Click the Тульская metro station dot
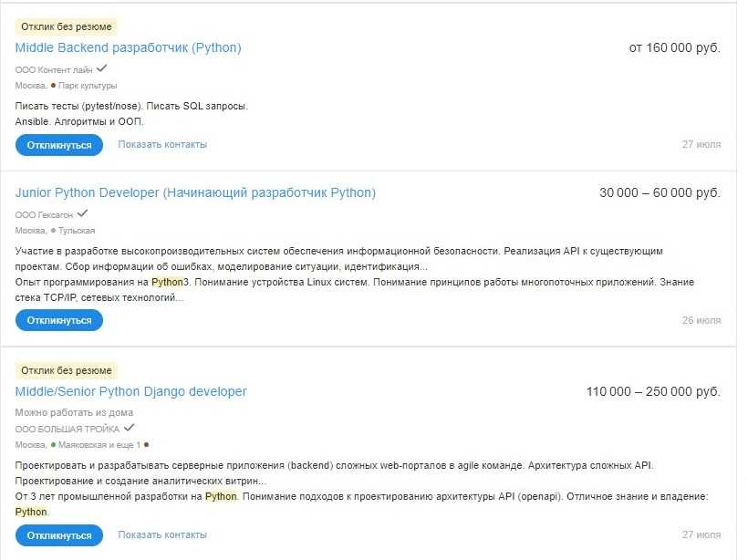 tap(54, 231)
